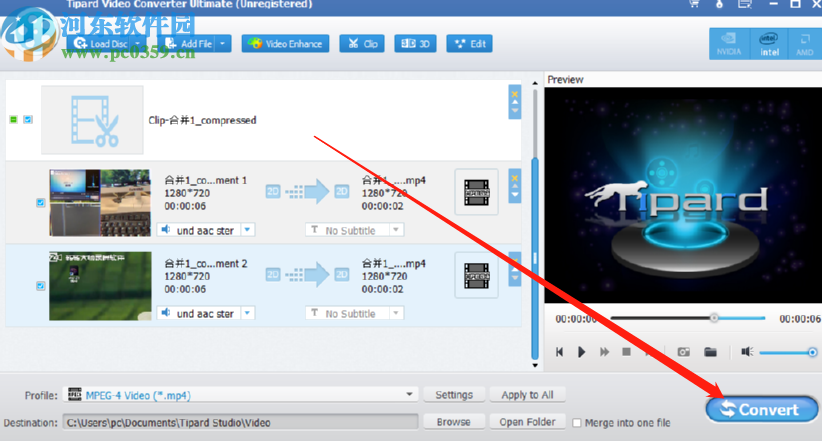Image resolution: width=822 pixels, height=441 pixels.
Task: Expand the Add File dropdown arrow
Action: click(x=223, y=44)
